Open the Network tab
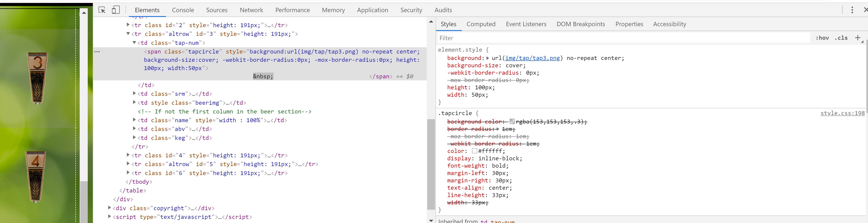The image size is (868, 223). tap(251, 10)
